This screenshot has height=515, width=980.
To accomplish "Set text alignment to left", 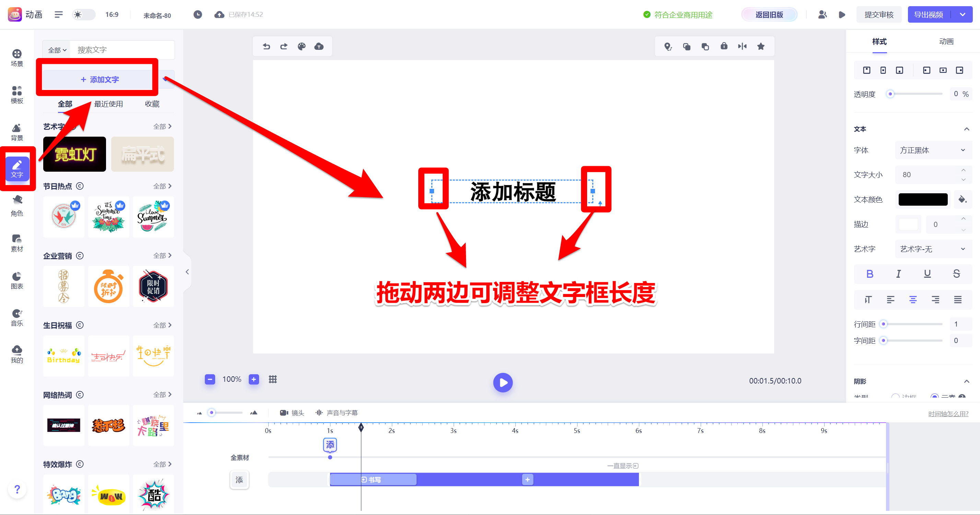I will (890, 300).
